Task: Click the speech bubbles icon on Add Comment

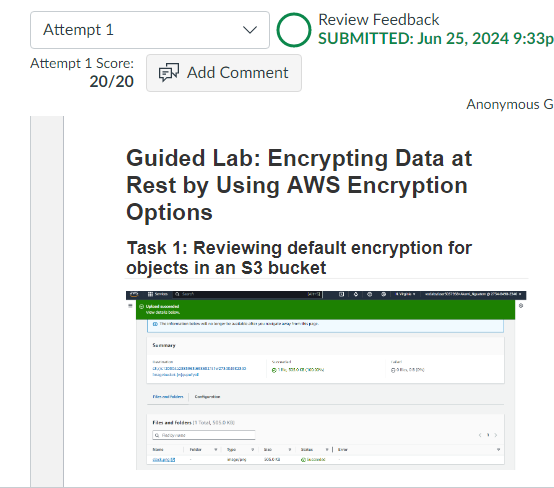Action: point(169,72)
